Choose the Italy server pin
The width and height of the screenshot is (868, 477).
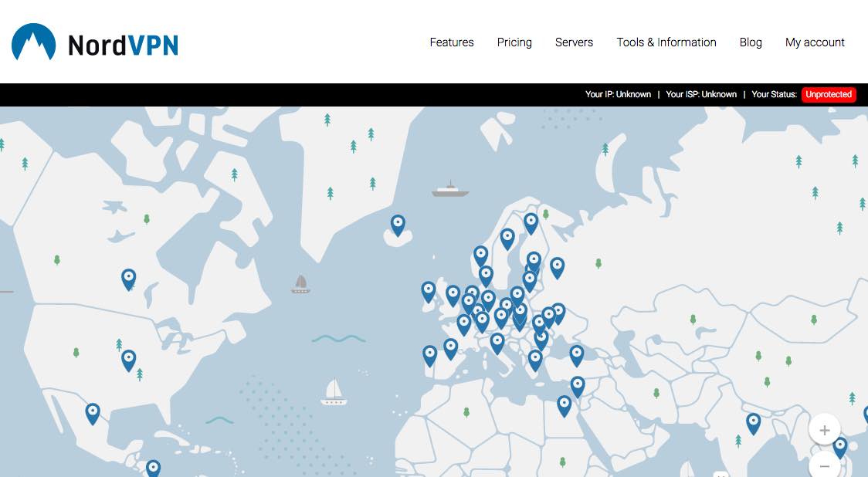tap(497, 343)
